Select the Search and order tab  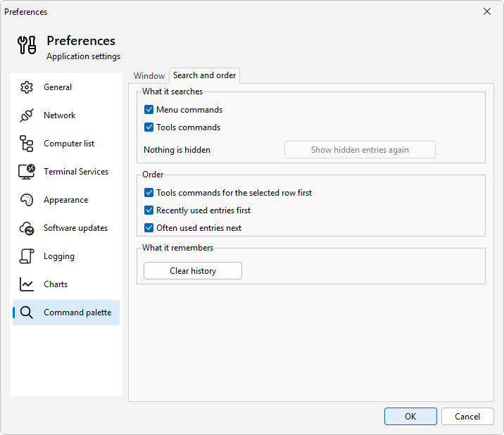pos(204,75)
